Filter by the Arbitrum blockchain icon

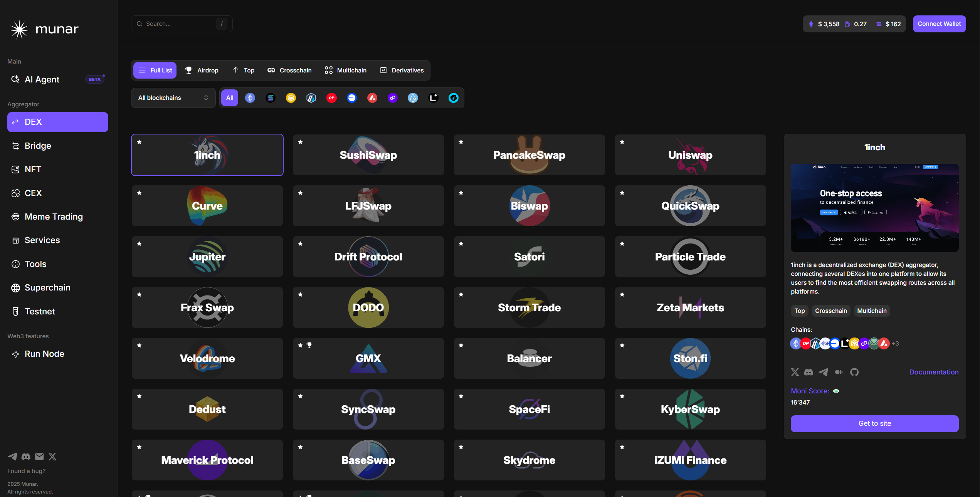coord(311,98)
